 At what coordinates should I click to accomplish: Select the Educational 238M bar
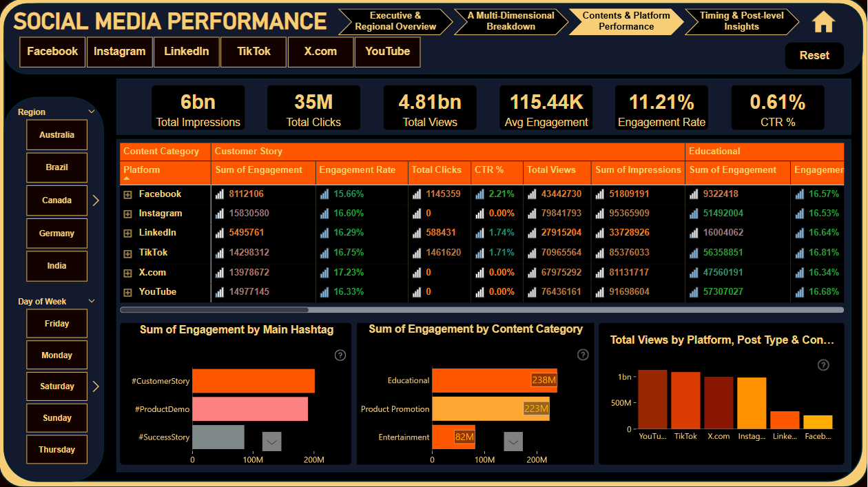495,380
